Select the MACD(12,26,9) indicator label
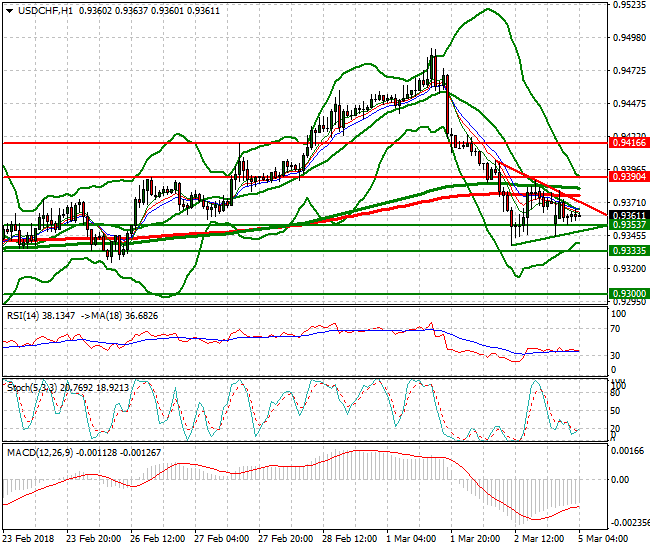This screenshot has height=550, width=650. click(40, 453)
